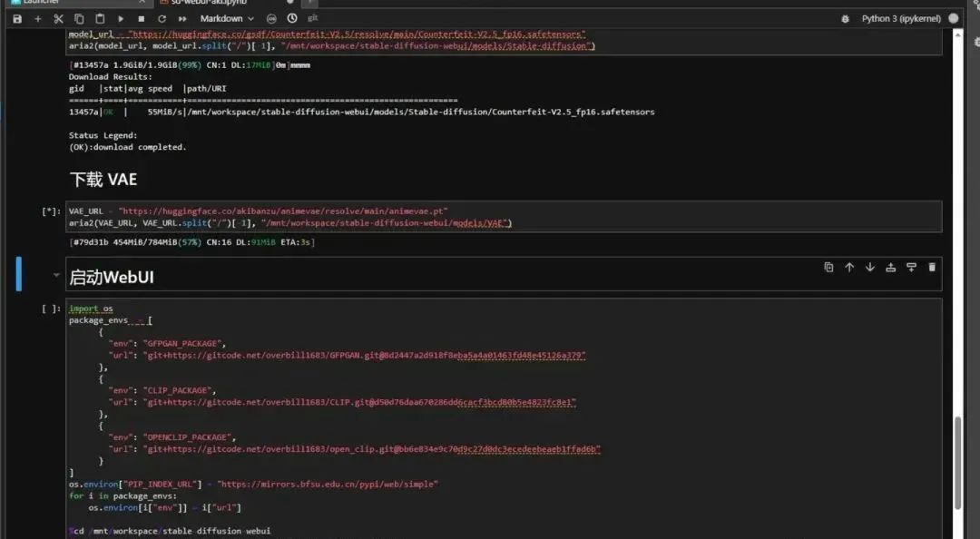Image resolution: width=980 pixels, height=539 pixels.
Task: Click into the VAE_URL code cell
Action: (x=504, y=217)
